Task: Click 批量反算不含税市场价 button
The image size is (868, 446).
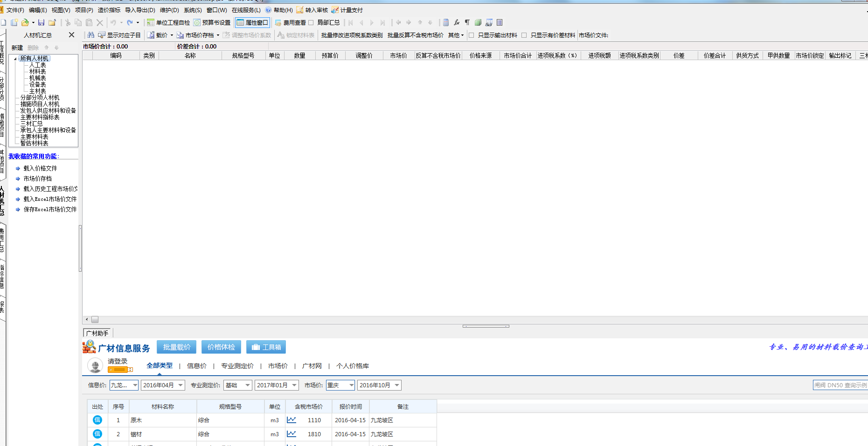Action: (415, 35)
